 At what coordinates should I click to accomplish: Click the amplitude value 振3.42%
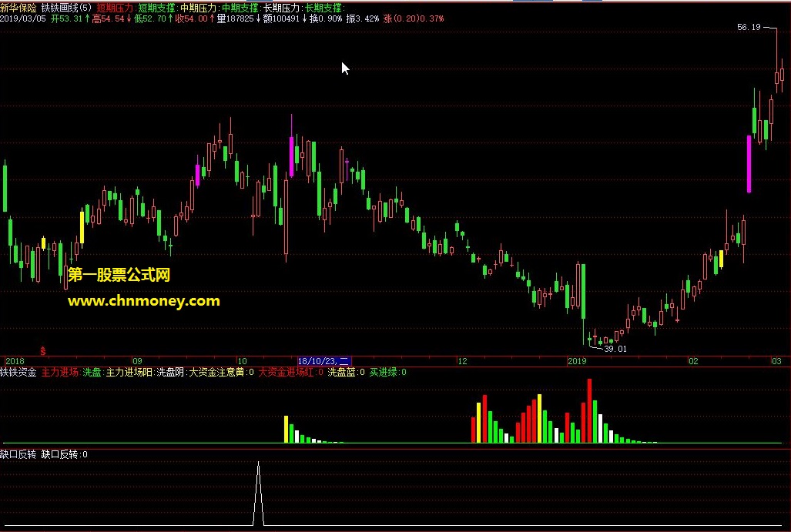pos(363,18)
